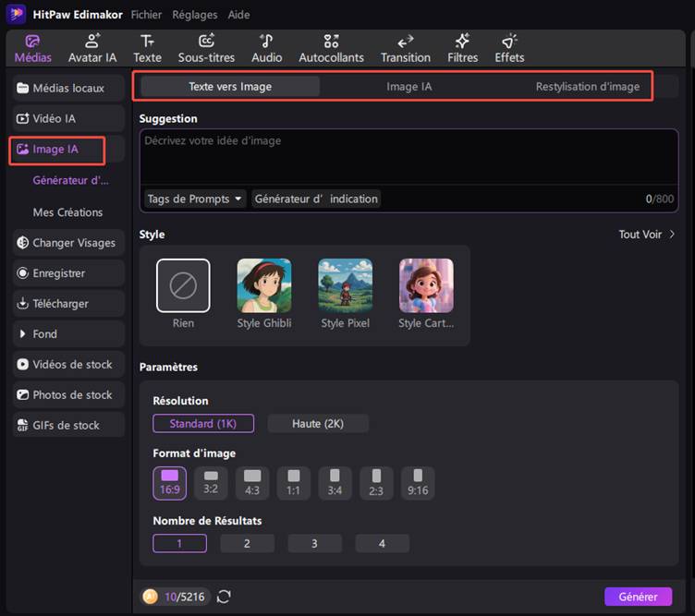Open Vidéos de stock in the sidebar

point(68,365)
